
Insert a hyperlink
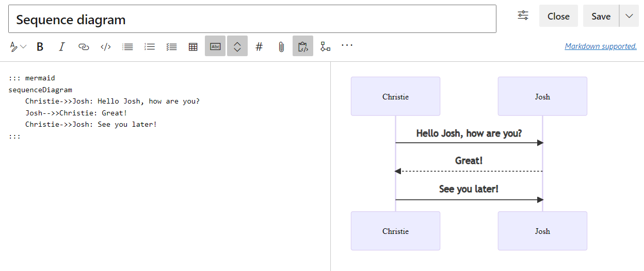pyautogui.click(x=84, y=46)
